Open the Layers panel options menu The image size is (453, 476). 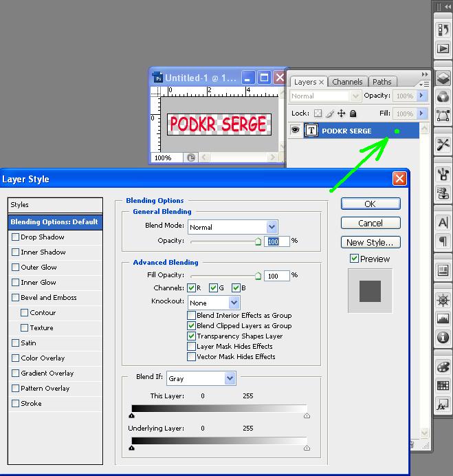[x=425, y=84]
